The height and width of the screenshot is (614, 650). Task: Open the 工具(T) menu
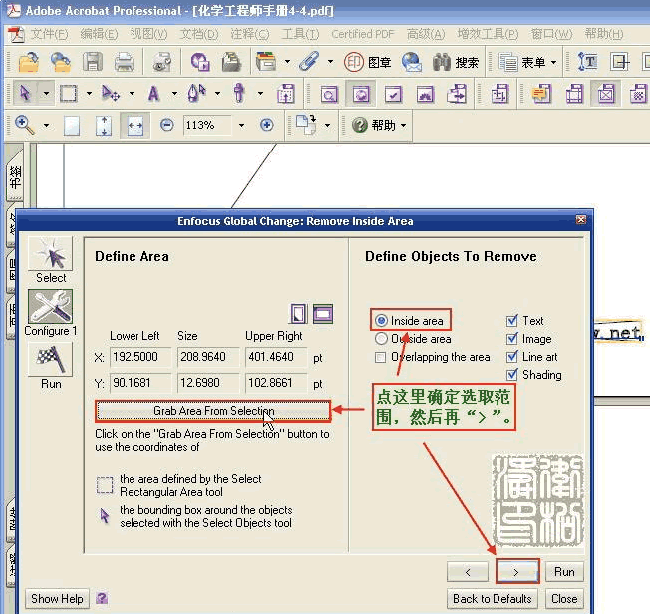(x=301, y=34)
